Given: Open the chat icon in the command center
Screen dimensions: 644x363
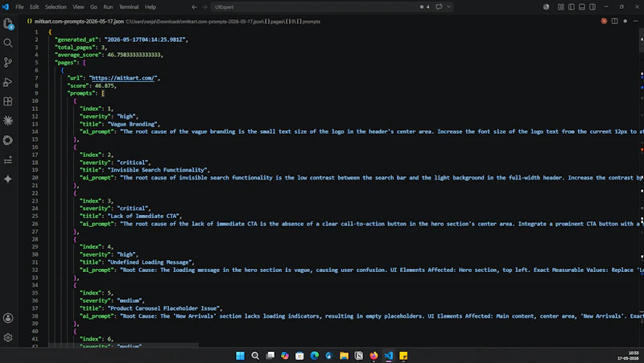Looking at the screenshot, I should [x=439, y=7].
